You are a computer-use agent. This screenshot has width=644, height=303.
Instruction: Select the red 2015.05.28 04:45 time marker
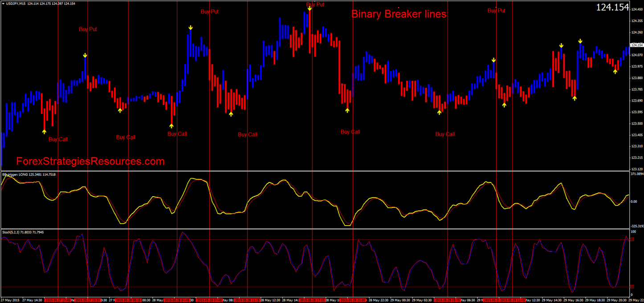[177, 300]
